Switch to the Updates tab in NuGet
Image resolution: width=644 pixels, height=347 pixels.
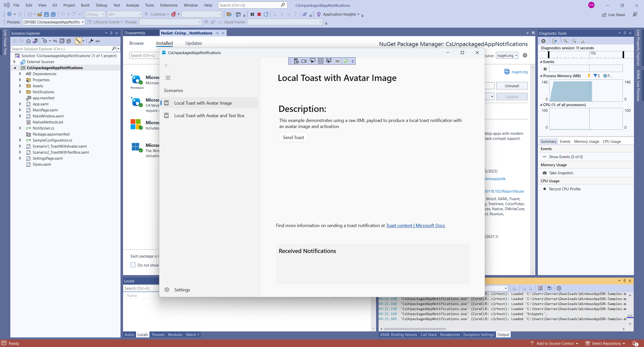(193, 43)
